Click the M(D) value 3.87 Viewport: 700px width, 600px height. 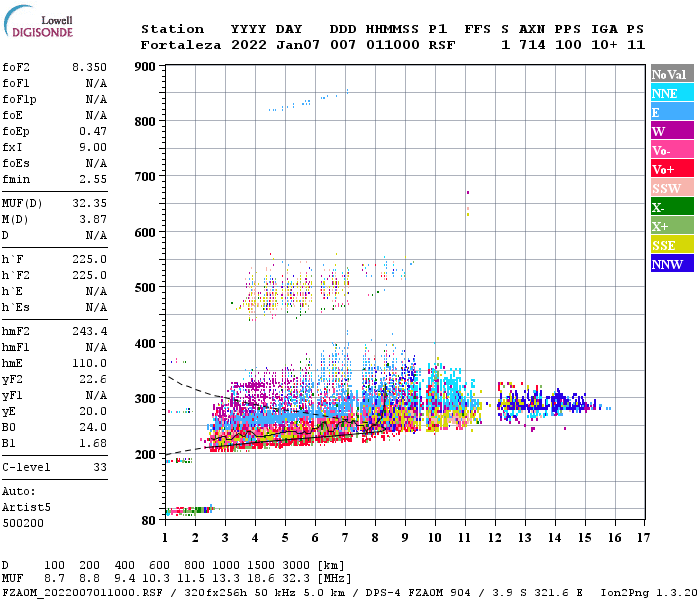(x=93, y=220)
